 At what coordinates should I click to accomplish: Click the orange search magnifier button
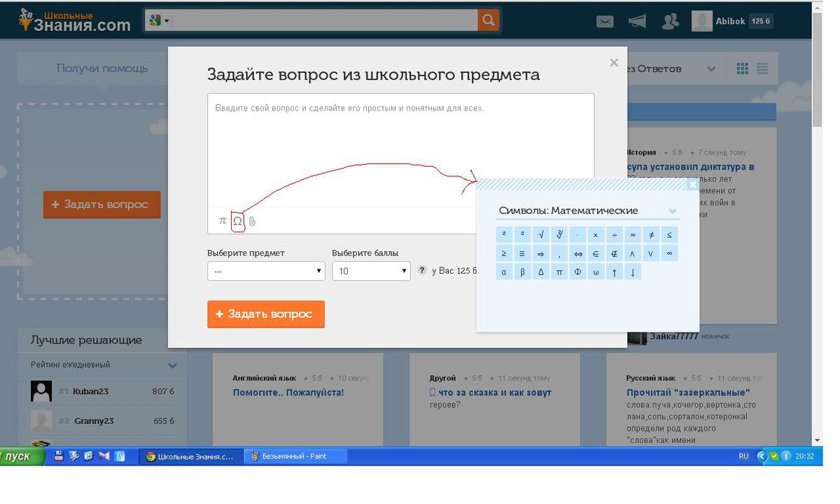(x=489, y=20)
